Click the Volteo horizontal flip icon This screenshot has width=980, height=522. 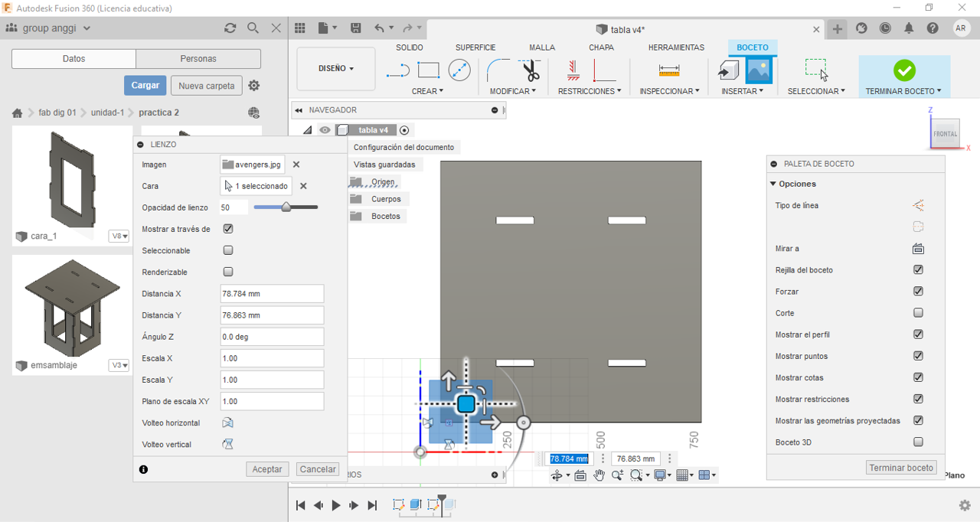[x=227, y=422]
